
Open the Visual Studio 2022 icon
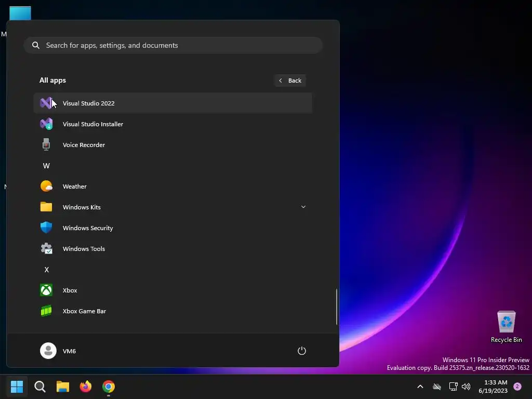point(46,103)
